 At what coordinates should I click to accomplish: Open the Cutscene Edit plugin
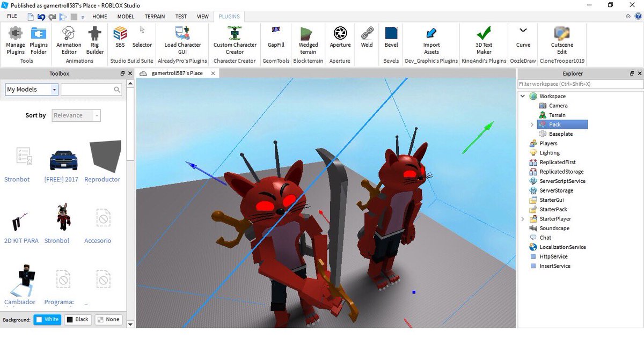coord(562,41)
